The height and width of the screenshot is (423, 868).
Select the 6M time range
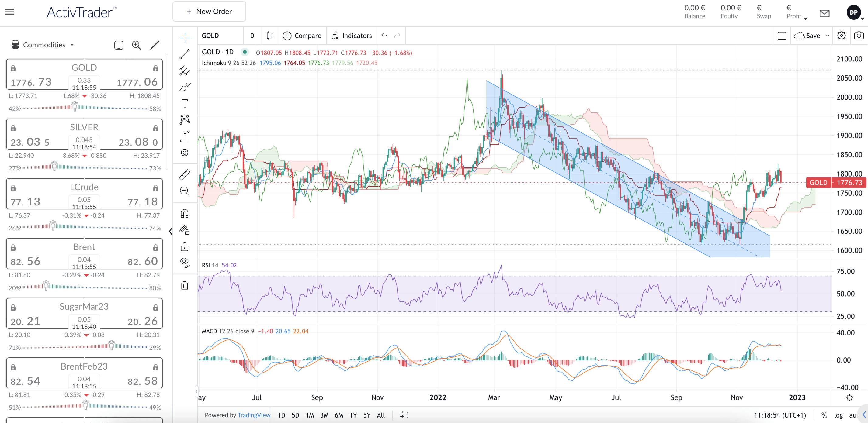(x=339, y=415)
